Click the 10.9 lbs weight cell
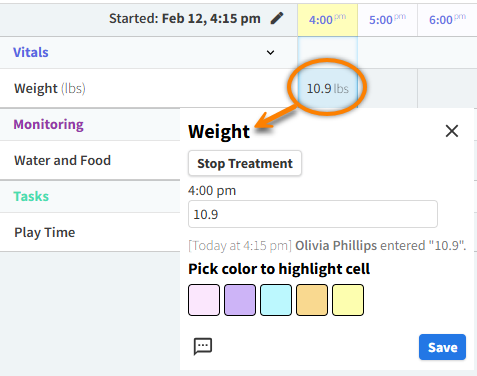This screenshot has width=477, height=376. (328, 88)
